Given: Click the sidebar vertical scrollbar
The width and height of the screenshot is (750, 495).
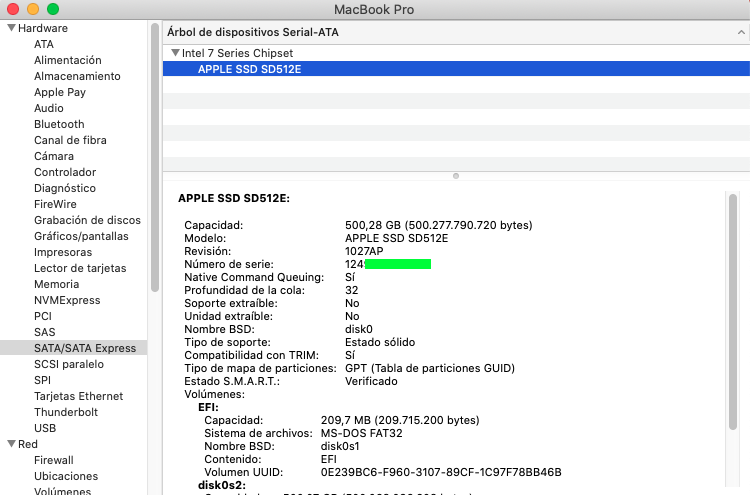Looking at the screenshot, I should click(x=154, y=158).
